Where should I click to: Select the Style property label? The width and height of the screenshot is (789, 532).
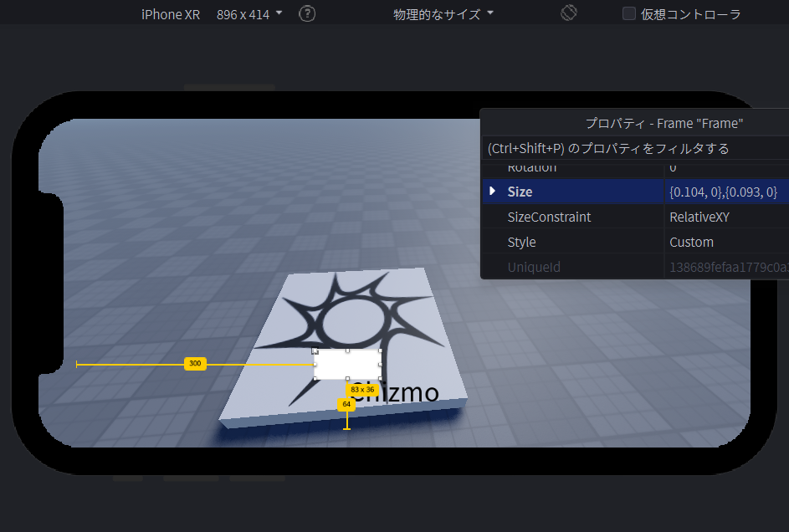click(x=521, y=242)
